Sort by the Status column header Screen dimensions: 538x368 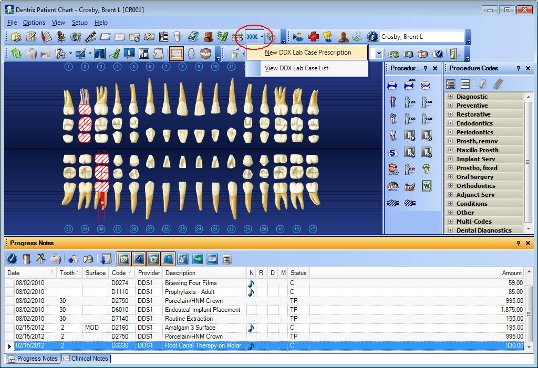pyautogui.click(x=298, y=273)
